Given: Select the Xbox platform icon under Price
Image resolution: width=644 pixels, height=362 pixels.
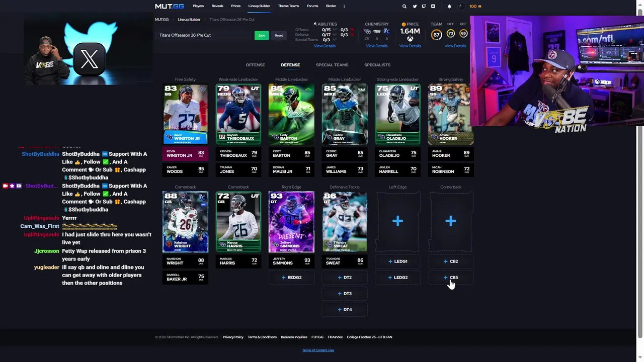Looking at the screenshot, I should point(410,39).
